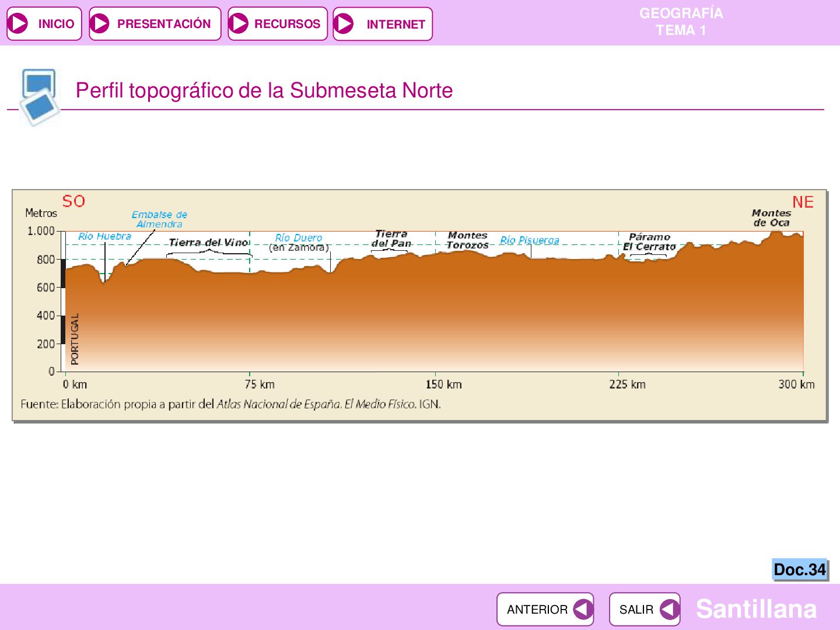Click the topographic profile image
The image size is (840, 630).
pyautogui.click(x=420, y=305)
